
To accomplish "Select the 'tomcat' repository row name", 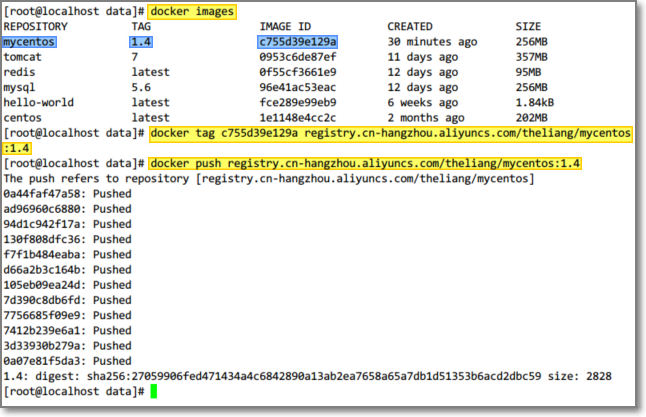I will (x=23, y=57).
